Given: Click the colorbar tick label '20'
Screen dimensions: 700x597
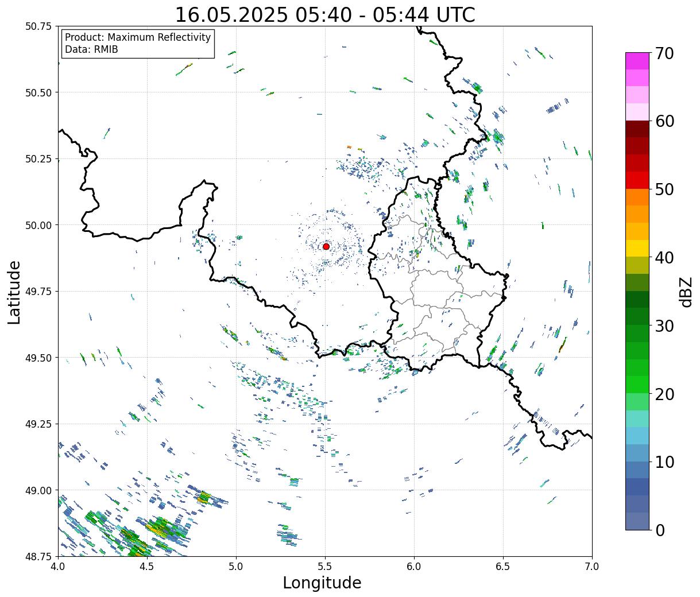Looking at the screenshot, I should (x=663, y=394).
